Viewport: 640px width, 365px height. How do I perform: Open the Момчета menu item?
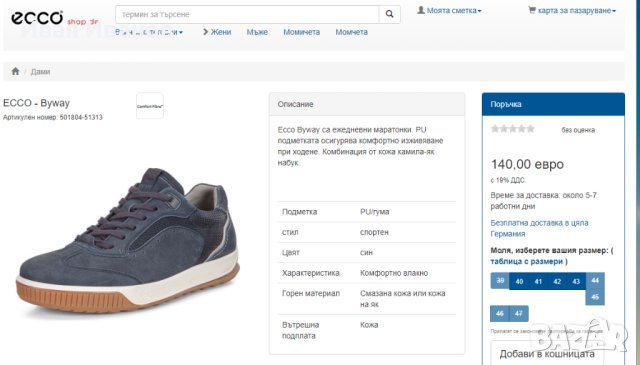tap(351, 32)
